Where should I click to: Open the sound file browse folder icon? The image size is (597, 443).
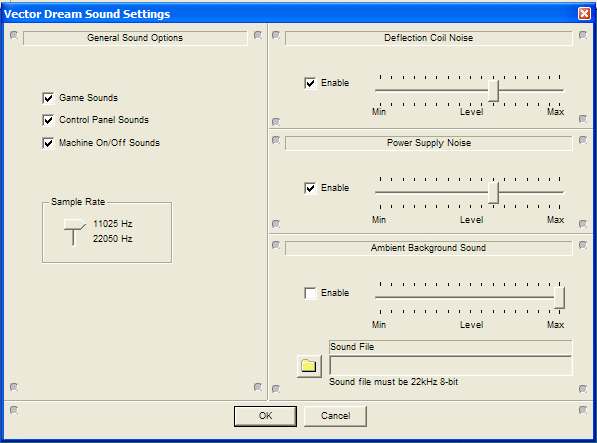pyautogui.click(x=309, y=366)
